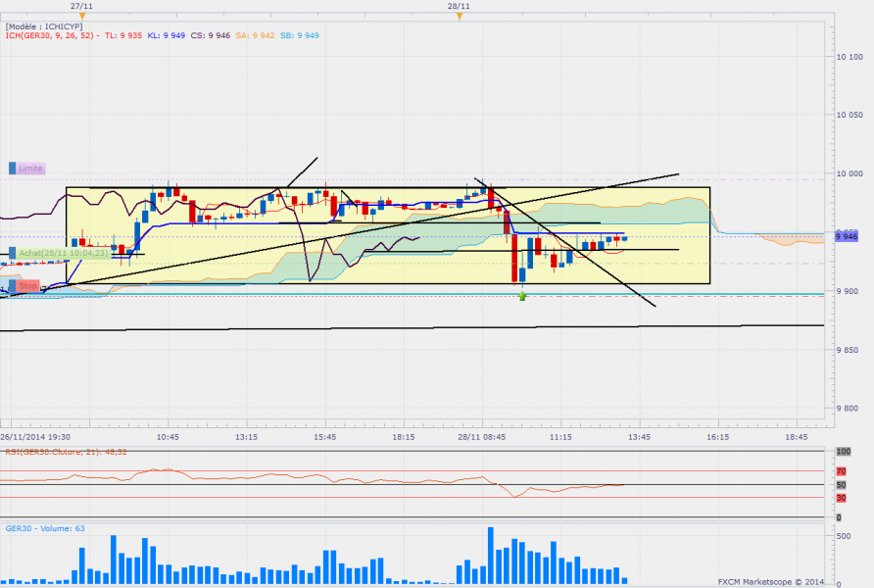Select the ICH(GER30, 9, 26, 52) indicator label
This screenshot has height=588, width=874.
point(50,35)
